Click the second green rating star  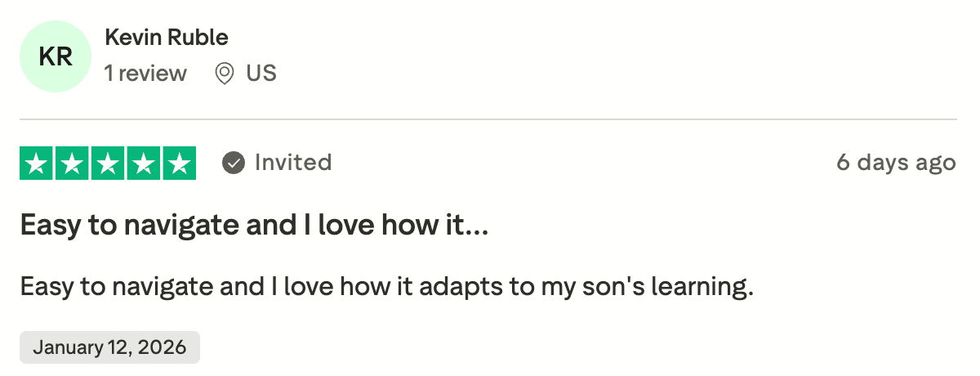click(72, 163)
